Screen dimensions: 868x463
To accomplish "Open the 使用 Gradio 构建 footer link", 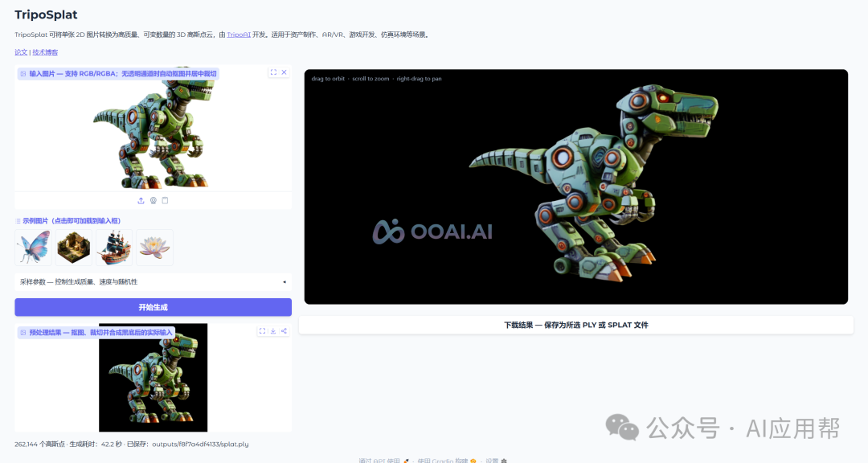I will tap(446, 461).
